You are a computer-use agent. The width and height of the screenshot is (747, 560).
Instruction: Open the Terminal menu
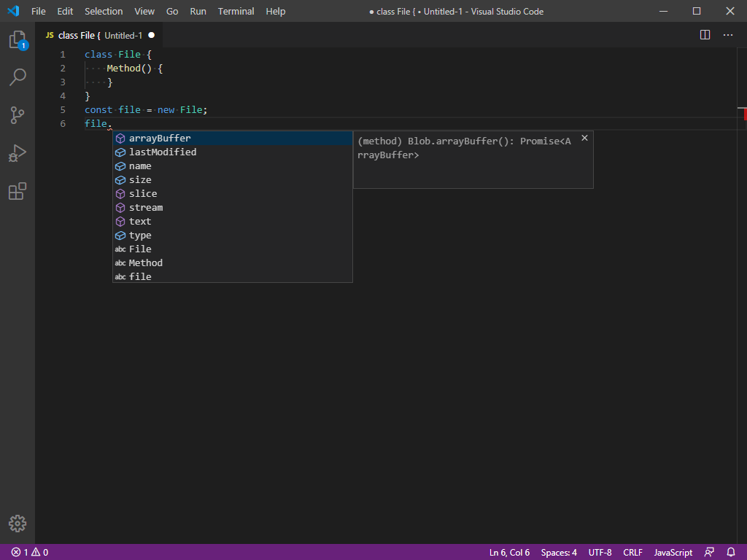pyautogui.click(x=236, y=11)
